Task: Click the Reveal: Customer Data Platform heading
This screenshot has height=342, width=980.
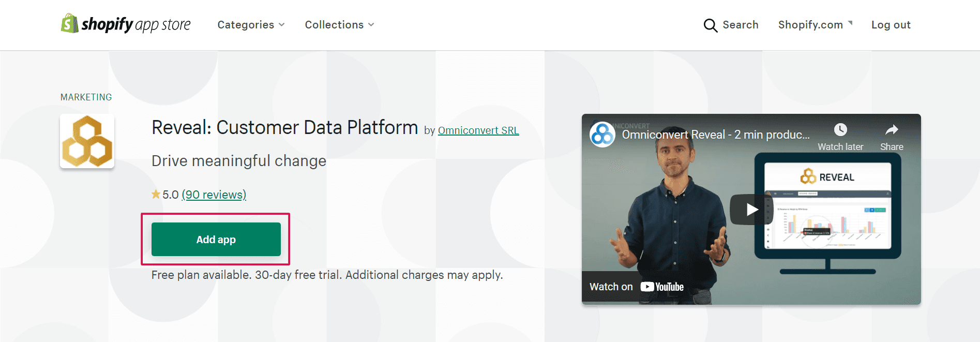Action: [x=284, y=127]
